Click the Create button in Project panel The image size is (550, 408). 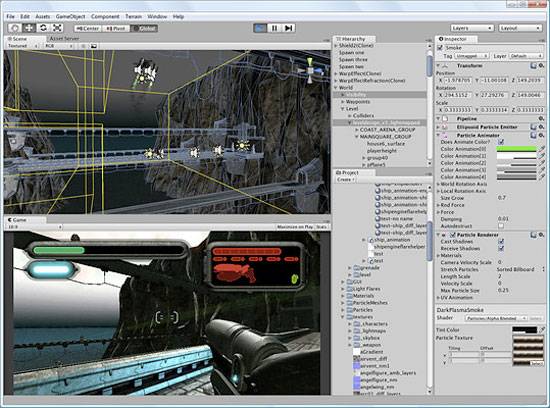coord(345,179)
